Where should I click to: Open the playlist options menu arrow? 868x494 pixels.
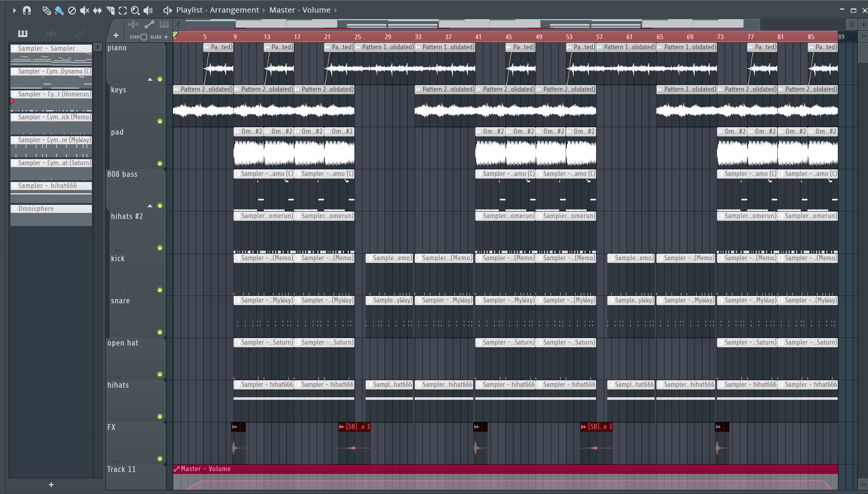point(14,11)
